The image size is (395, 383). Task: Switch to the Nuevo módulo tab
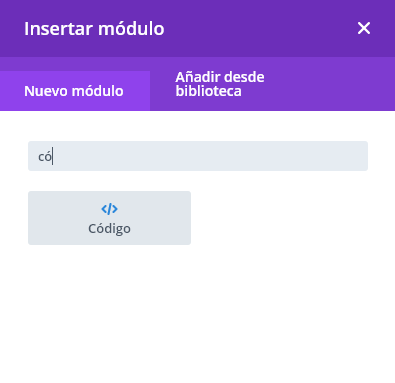[x=75, y=91]
